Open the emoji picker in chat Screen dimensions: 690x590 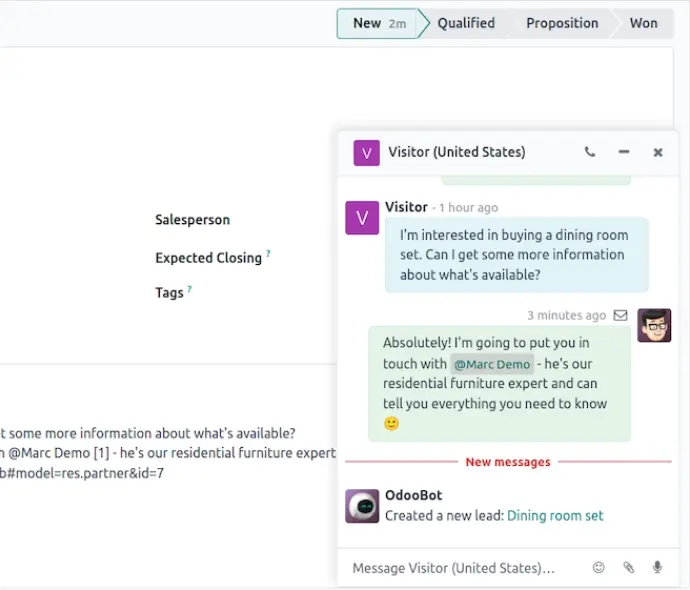[x=598, y=568]
